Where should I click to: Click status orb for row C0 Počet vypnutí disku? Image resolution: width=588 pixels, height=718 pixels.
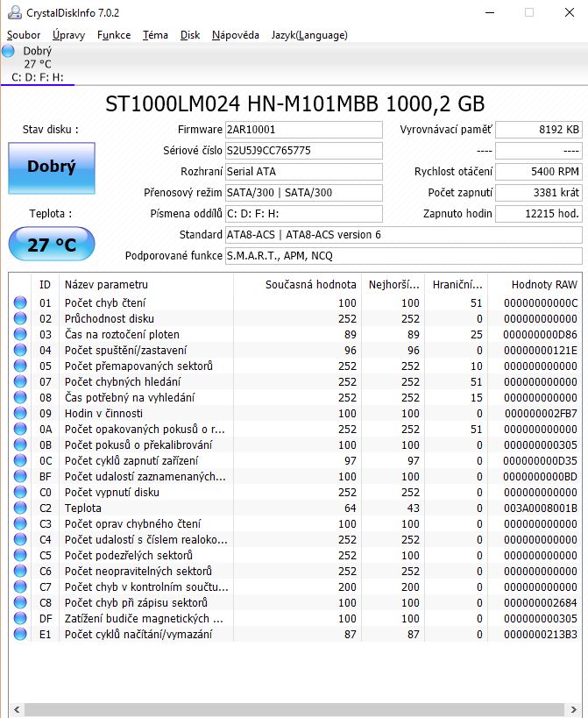click(20, 492)
